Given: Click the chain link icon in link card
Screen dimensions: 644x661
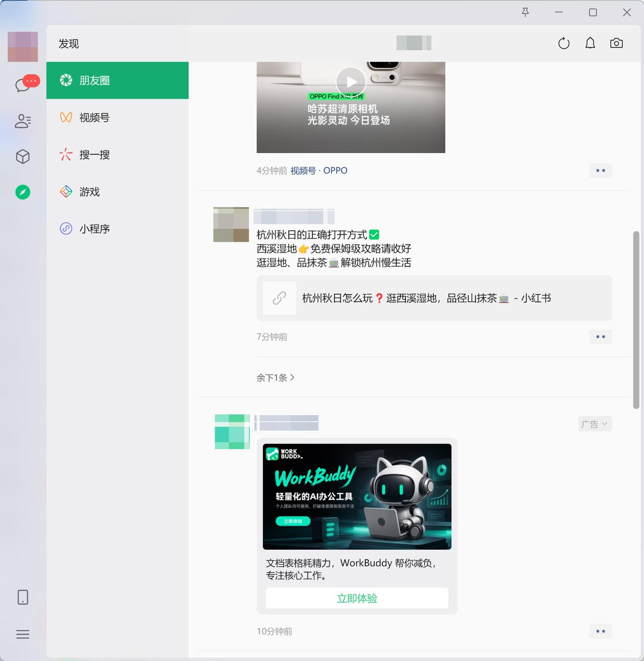Looking at the screenshot, I should coord(279,298).
